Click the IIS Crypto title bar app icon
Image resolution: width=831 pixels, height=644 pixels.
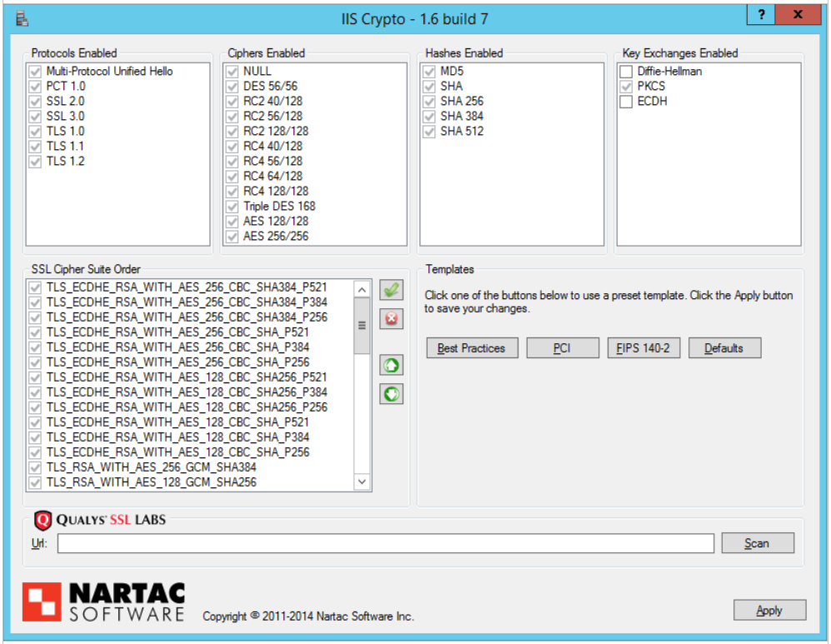(23, 17)
